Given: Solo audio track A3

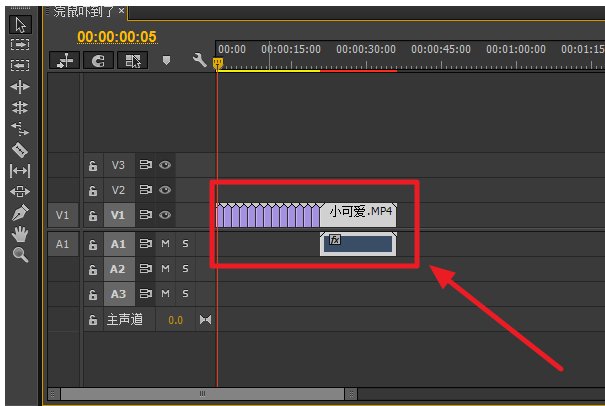Looking at the screenshot, I should coord(186,293).
